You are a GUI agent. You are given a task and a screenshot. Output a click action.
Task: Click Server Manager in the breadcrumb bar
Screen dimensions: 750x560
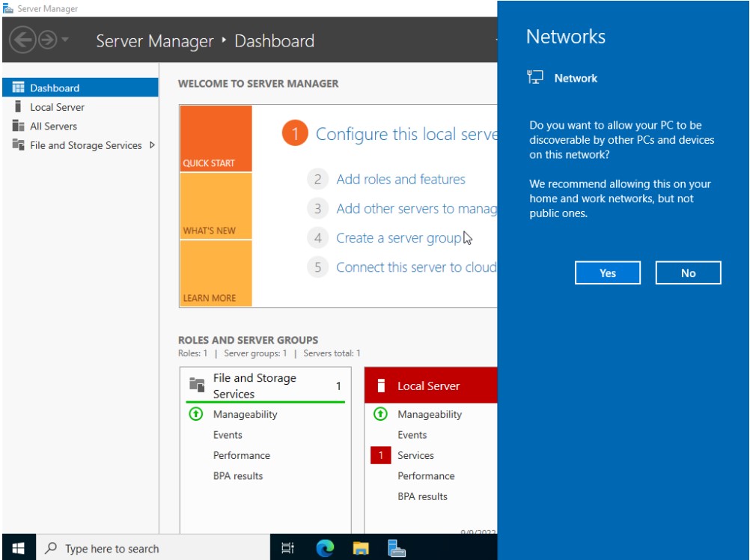click(155, 41)
